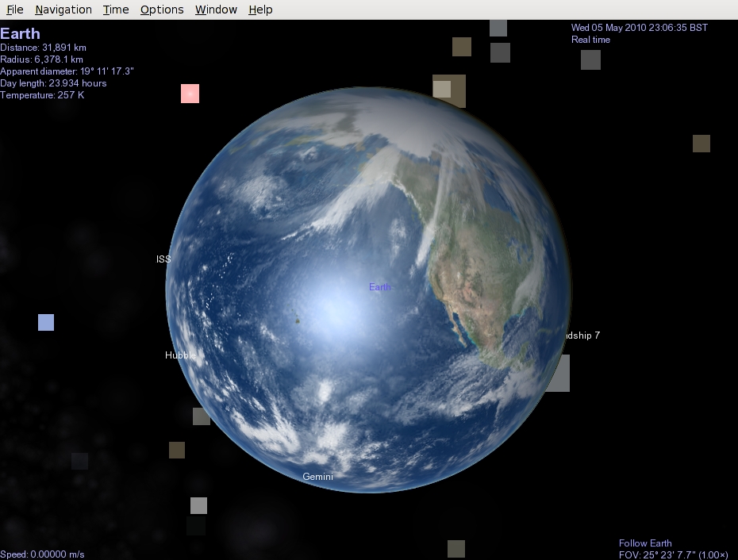Open the File menu
738x560 pixels.
point(15,10)
